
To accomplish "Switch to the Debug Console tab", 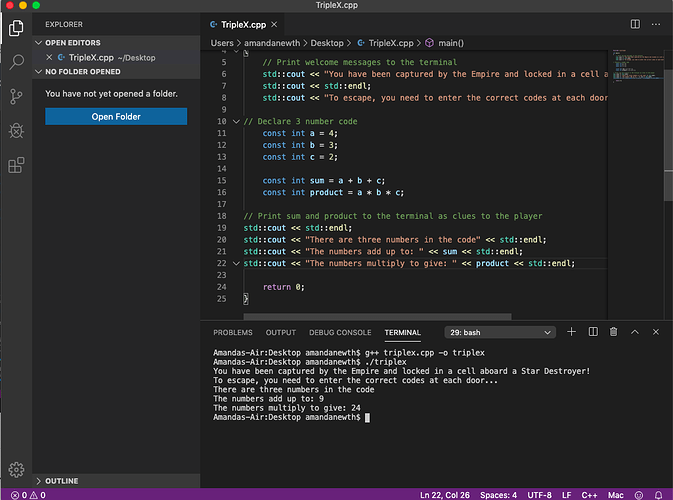I will (340, 333).
